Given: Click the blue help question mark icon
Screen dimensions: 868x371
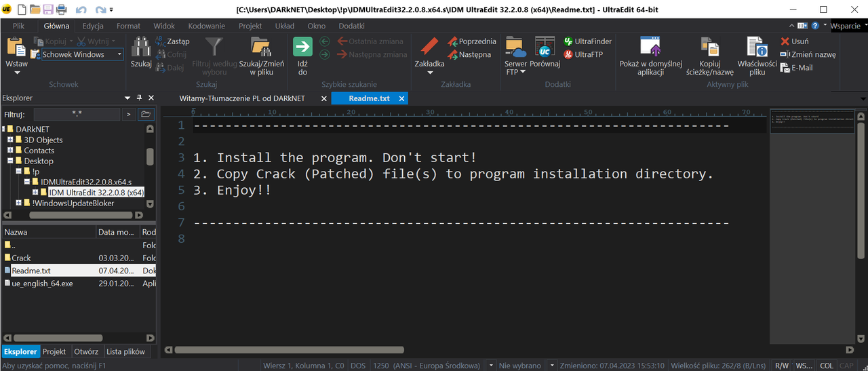Looking at the screenshot, I should tap(814, 26).
